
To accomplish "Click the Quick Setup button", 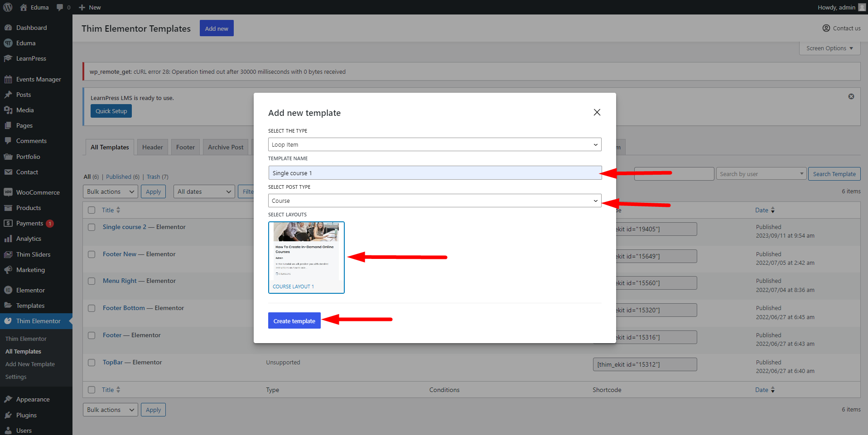I will pyautogui.click(x=111, y=111).
